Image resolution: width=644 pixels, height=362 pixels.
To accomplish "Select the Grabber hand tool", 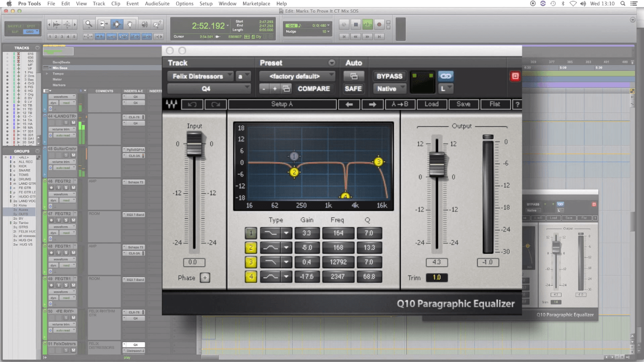I will tap(129, 24).
